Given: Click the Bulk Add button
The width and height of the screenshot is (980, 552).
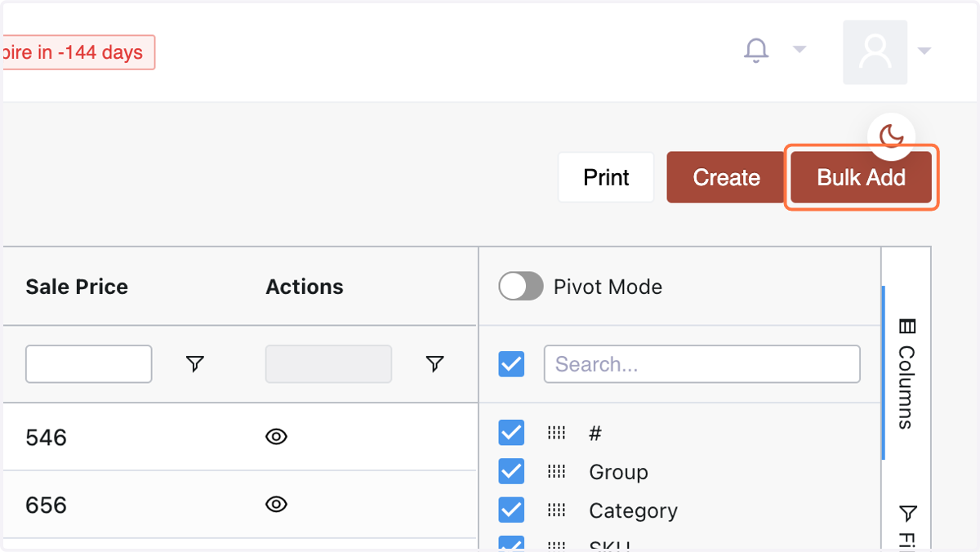Looking at the screenshot, I should coord(861,177).
